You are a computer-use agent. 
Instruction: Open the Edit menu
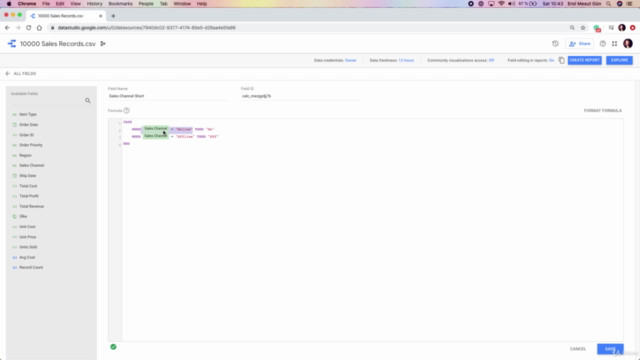coord(60,4)
